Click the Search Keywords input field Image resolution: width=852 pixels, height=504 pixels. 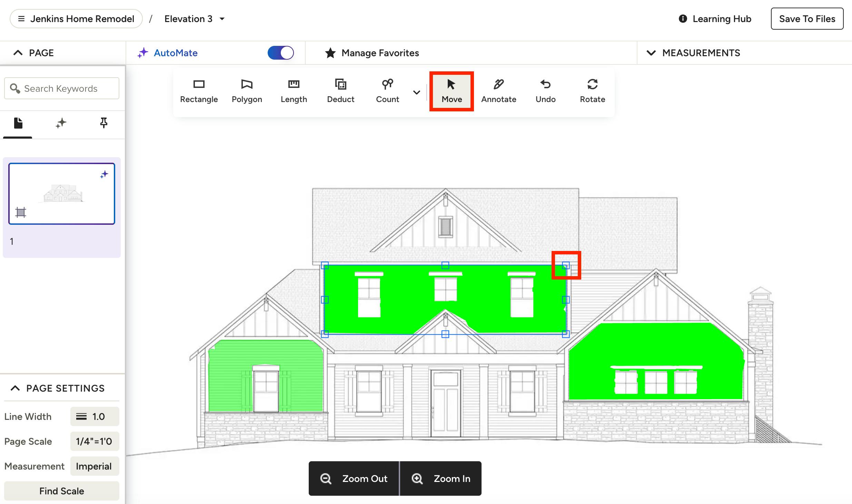click(x=66, y=89)
